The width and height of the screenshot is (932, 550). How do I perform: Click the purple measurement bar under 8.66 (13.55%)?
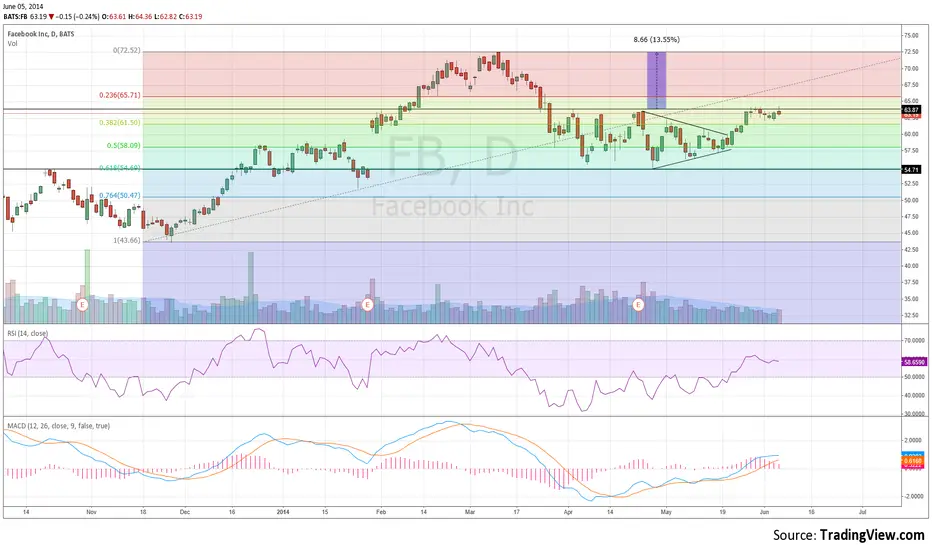click(656, 80)
